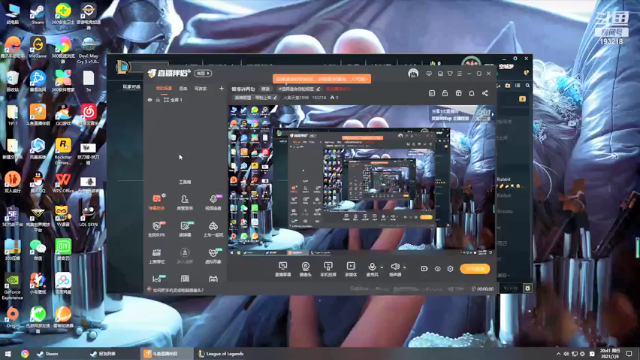Click the user avatar in the streaming app title bar
This screenshot has width=640, height=360.
point(413,73)
